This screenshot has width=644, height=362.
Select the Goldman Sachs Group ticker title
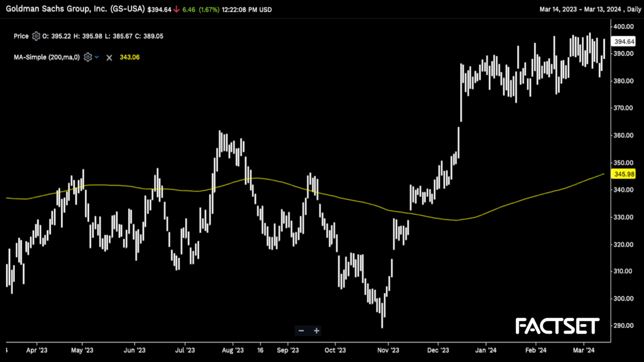75,9
